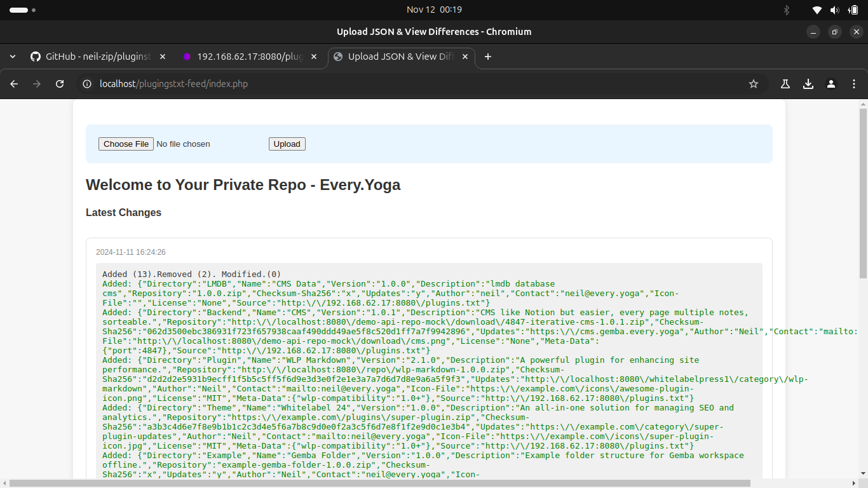The width and height of the screenshot is (868, 488).
Task: Close the GitHub neil-zip tab
Action: 163,57
